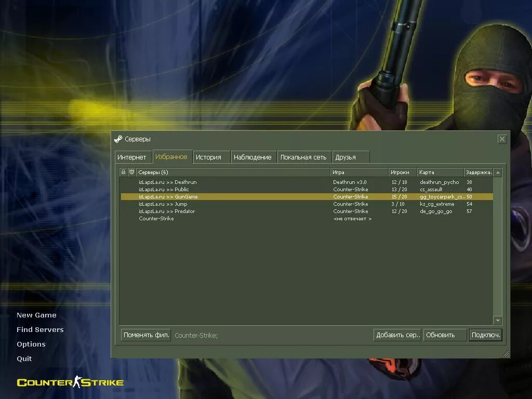Select the izLapzLa.ru >> Deathrun server
The image size is (532, 399).
[x=307, y=182]
